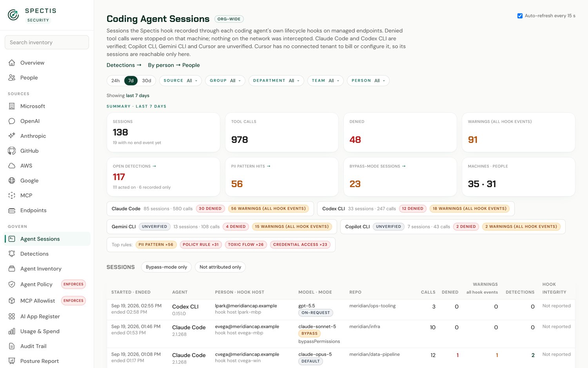This screenshot has height=368, width=588.
Task: Open the PII Pattern Hits card link
Action: (x=251, y=166)
